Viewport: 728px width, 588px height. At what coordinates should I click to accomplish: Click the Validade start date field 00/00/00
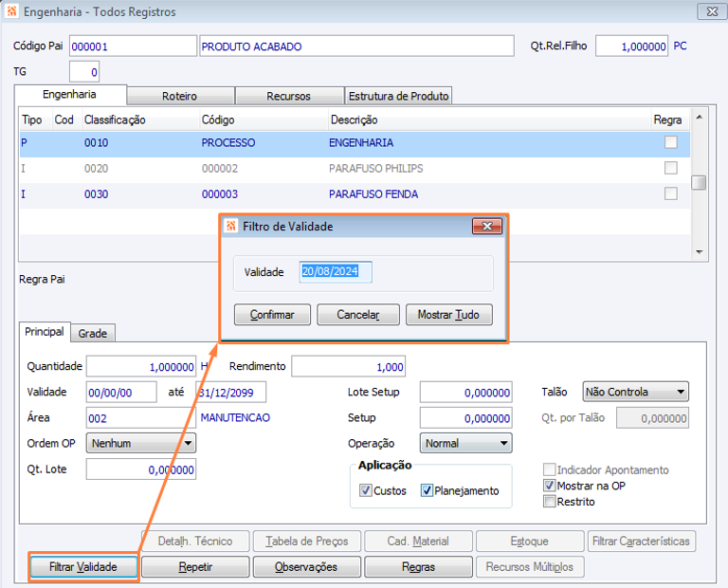point(121,392)
